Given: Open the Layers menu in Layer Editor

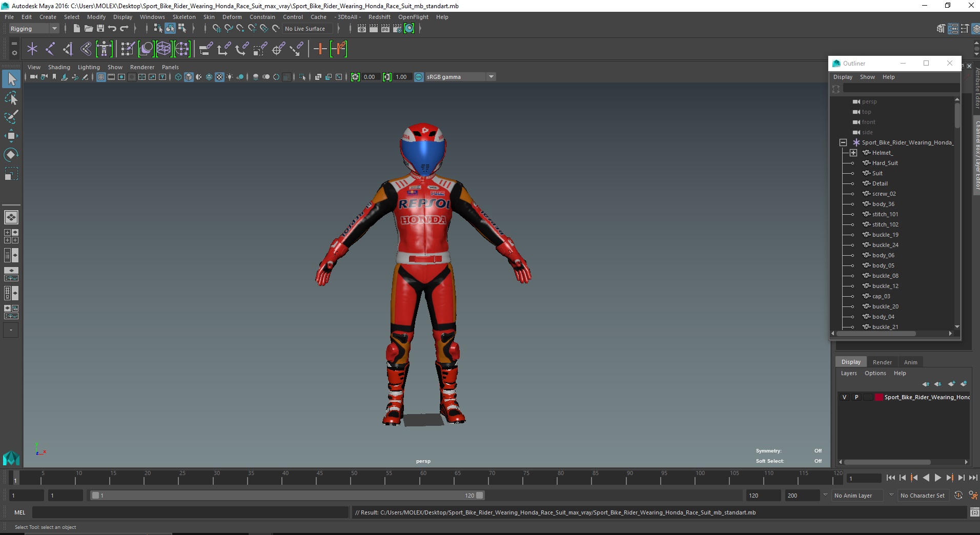Looking at the screenshot, I should [x=849, y=373].
